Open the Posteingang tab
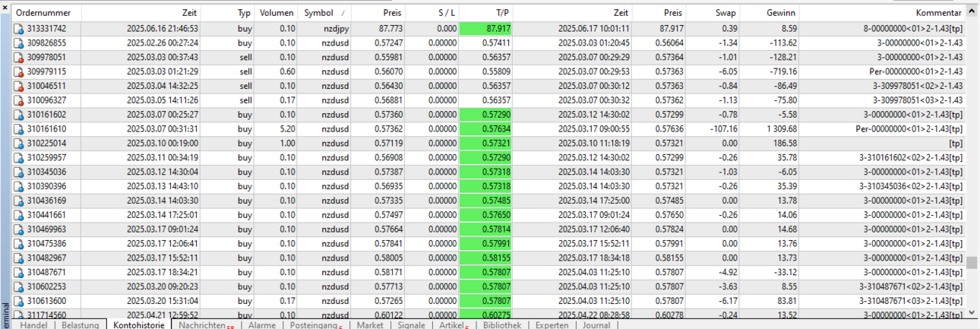 pyautogui.click(x=316, y=324)
